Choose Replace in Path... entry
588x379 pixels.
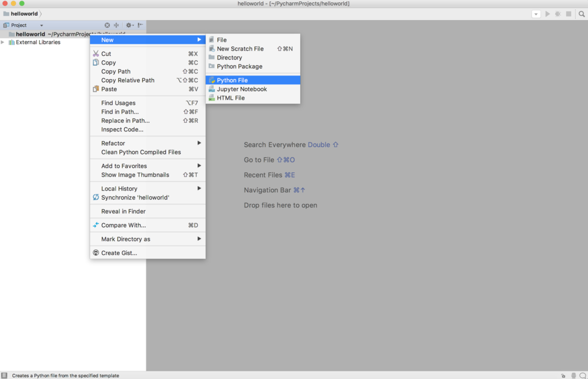(148, 120)
